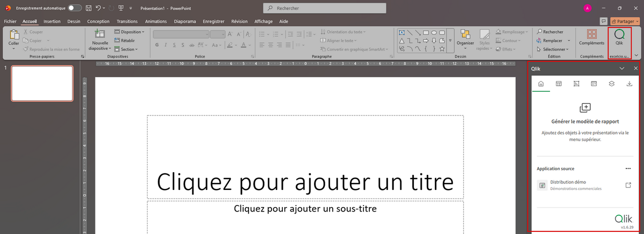Open Qlik pane home tab icon
The width and height of the screenshot is (644, 234).
(541, 83)
